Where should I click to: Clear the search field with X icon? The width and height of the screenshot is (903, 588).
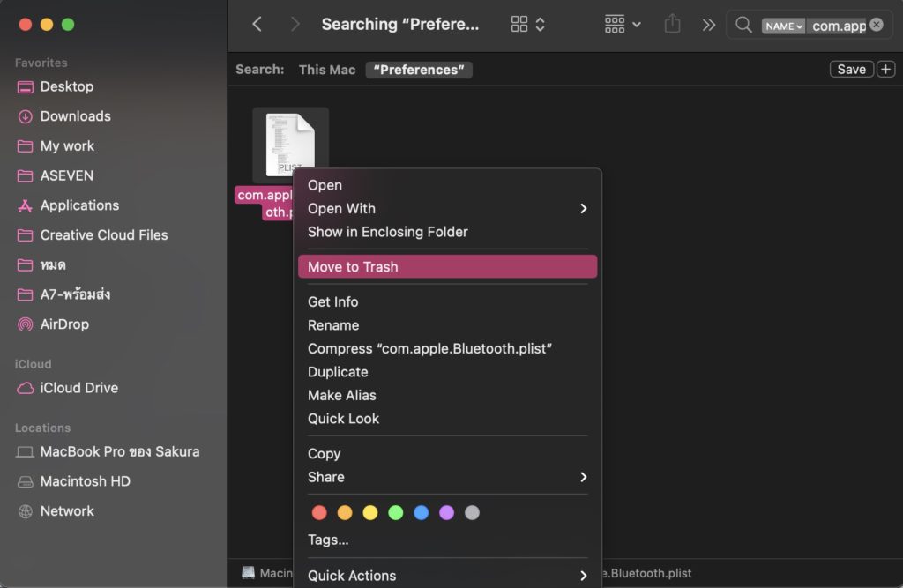coord(876,25)
